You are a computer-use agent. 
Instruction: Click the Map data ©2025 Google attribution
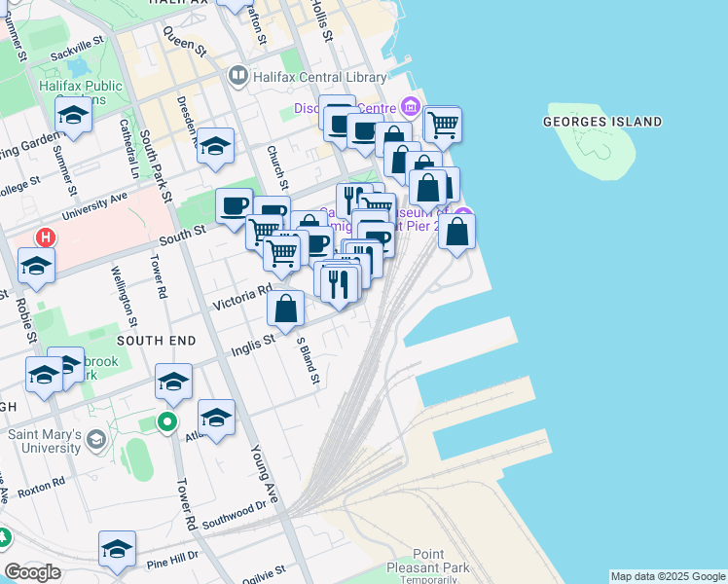pos(669,577)
